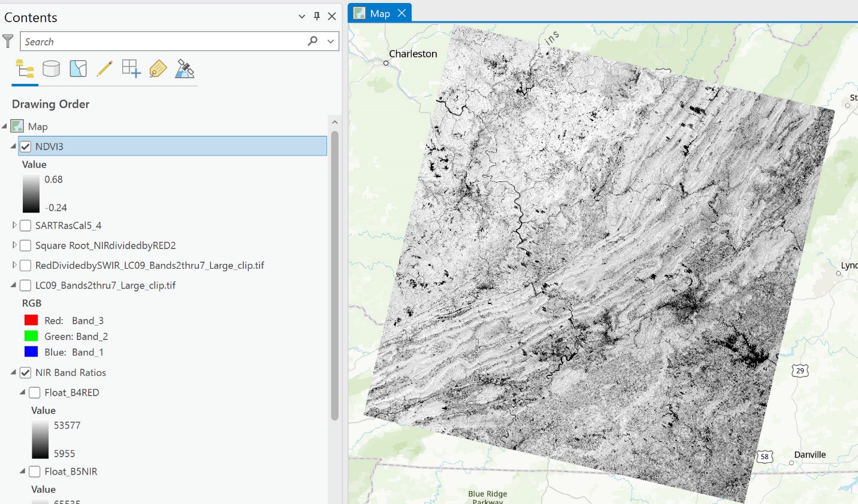Enable the Float_B5NIR layer checkbox
This screenshot has width=858, height=504.
click(x=34, y=472)
